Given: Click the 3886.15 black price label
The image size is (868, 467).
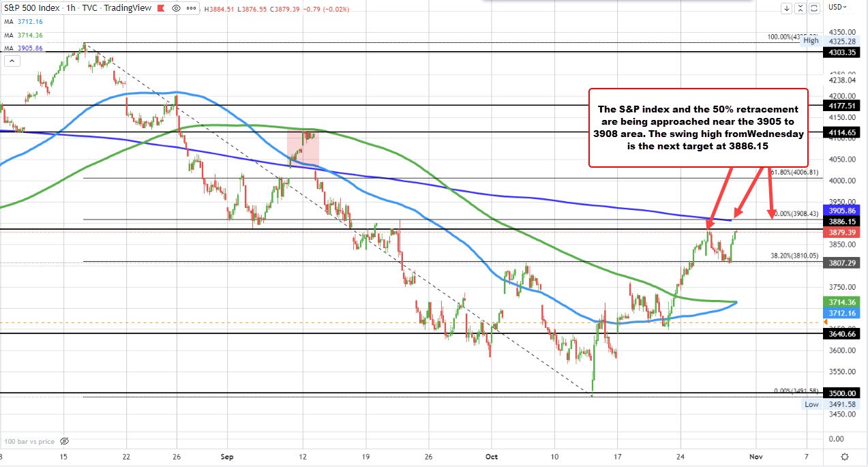Looking at the screenshot, I should 843,222.
